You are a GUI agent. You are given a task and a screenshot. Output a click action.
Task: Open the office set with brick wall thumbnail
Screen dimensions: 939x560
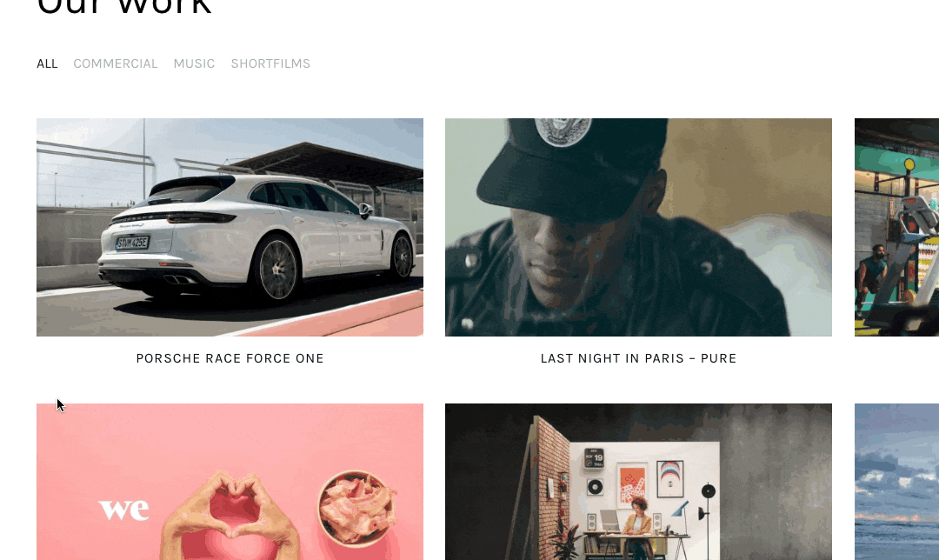[638, 482]
